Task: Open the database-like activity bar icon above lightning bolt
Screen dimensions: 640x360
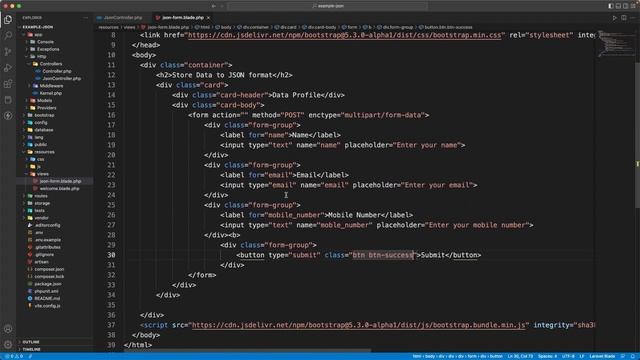Action: point(8,100)
